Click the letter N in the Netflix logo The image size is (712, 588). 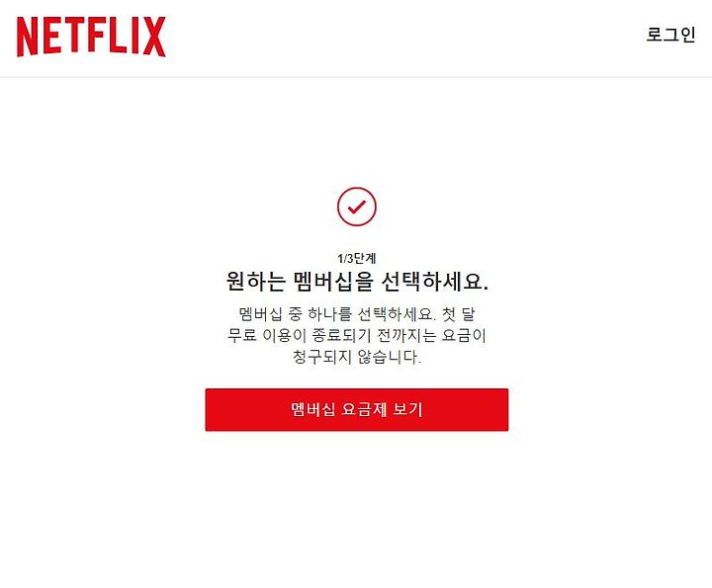[x=28, y=38]
